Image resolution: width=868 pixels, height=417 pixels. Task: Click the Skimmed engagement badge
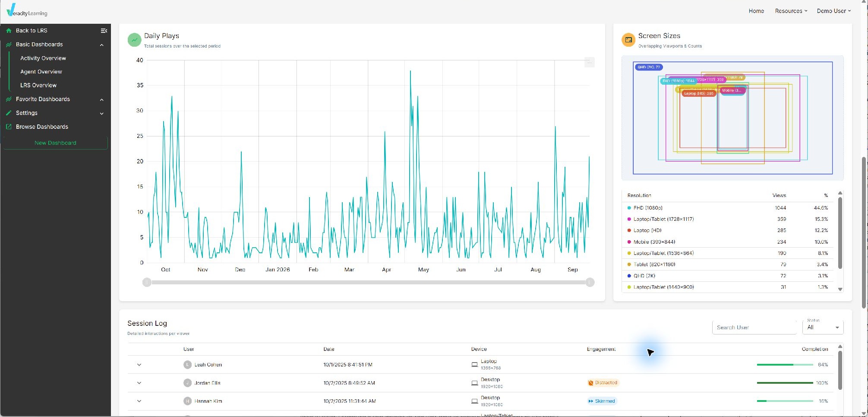coord(602,401)
